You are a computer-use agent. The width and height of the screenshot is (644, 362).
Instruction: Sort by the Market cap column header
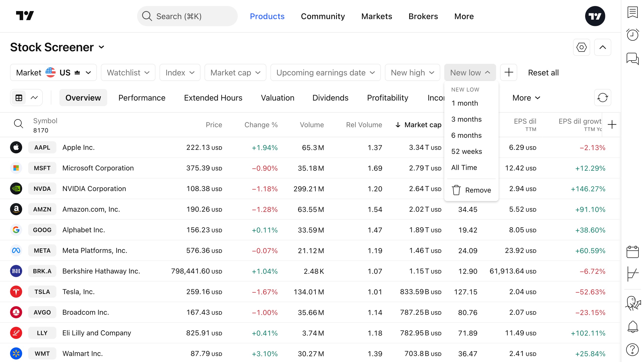423,125
